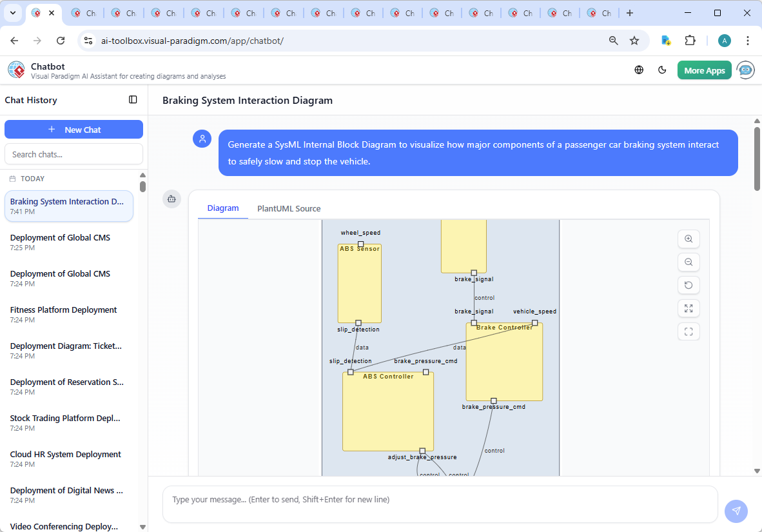The image size is (762, 532).
Task: Zoom into the diagram
Action: [x=689, y=239]
